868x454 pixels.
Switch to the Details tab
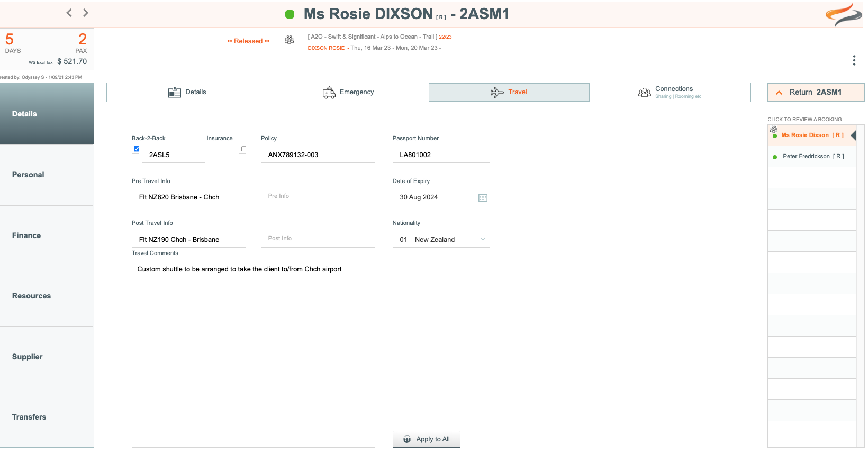coord(187,92)
